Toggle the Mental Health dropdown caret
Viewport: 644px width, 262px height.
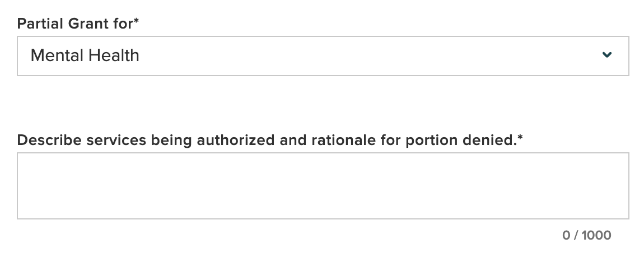tap(606, 55)
